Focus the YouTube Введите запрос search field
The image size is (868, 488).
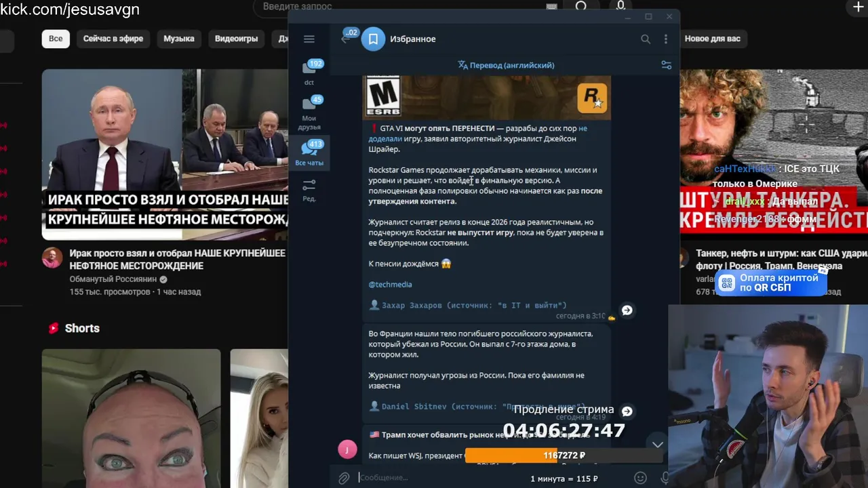click(400, 7)
